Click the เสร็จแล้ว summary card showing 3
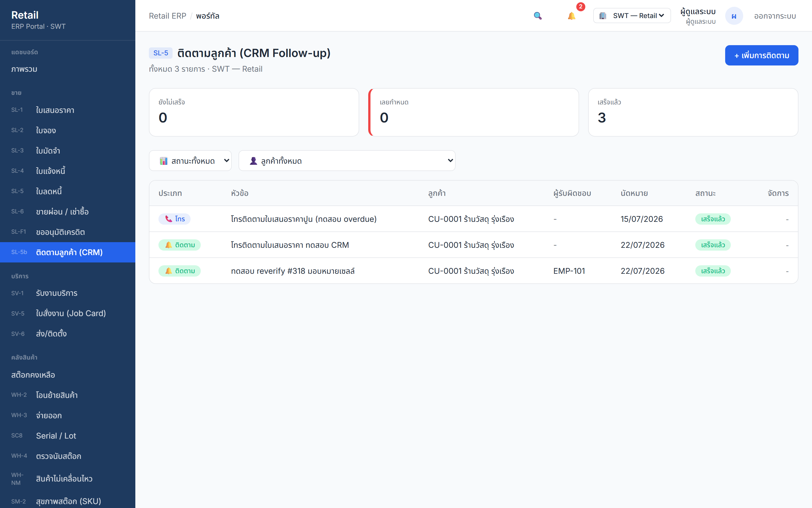This screenshot has width=812, height=508. pos(693,112)
